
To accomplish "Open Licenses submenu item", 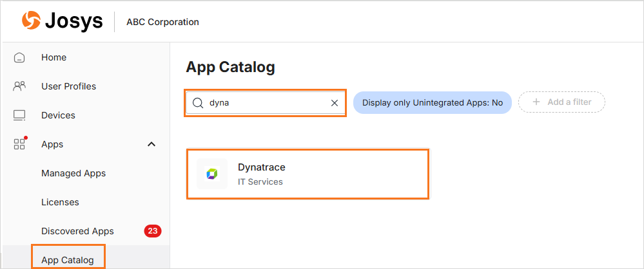I will (x=60, y=202).
